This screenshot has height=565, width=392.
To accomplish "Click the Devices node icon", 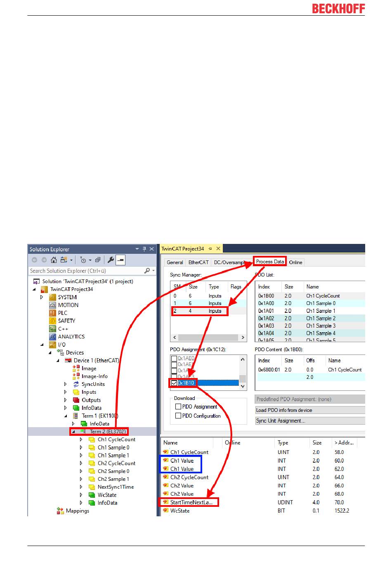I will click(60, 352).
